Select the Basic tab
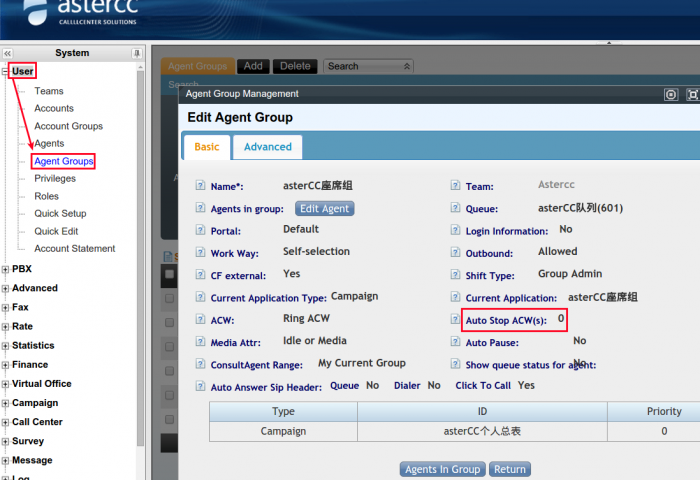The width and height of the screenshot is (700, 480). click(x=207, y=147)
